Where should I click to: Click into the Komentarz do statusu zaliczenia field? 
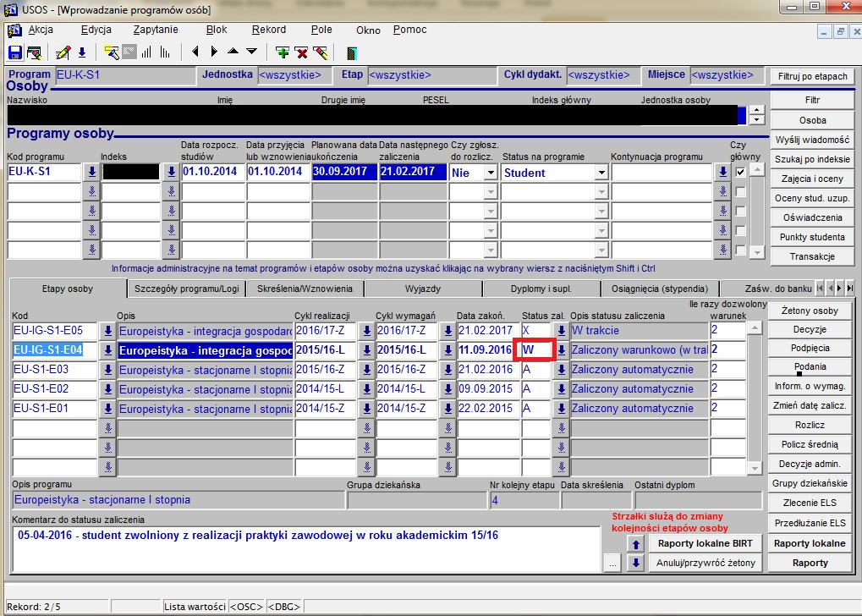[305, 549]
